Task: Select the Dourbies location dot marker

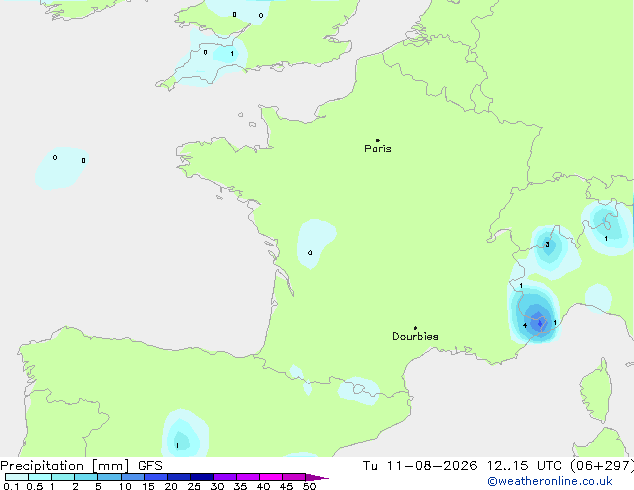Action: [x=415, y=328]
